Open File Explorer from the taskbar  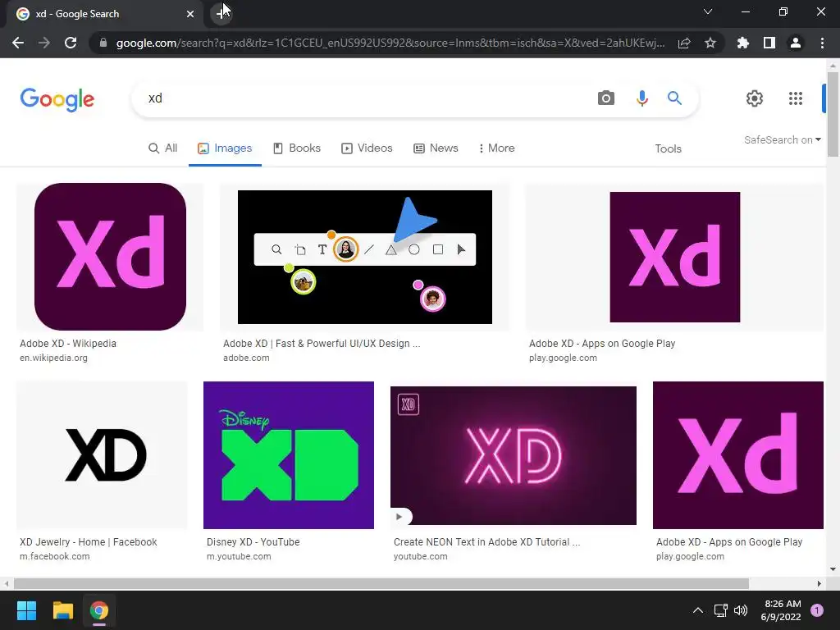pyautogui.click(x=62, y=610)
